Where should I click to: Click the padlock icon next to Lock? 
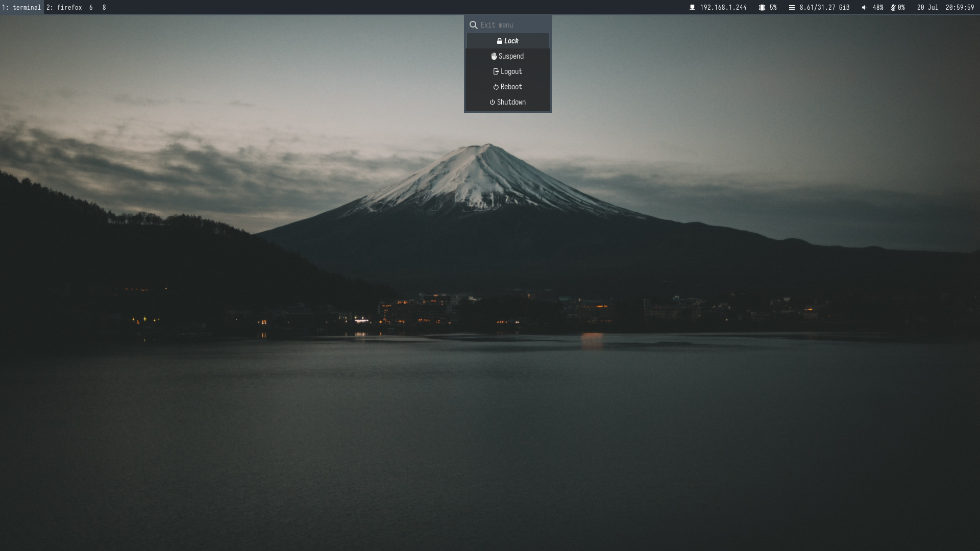pos(499,41)
